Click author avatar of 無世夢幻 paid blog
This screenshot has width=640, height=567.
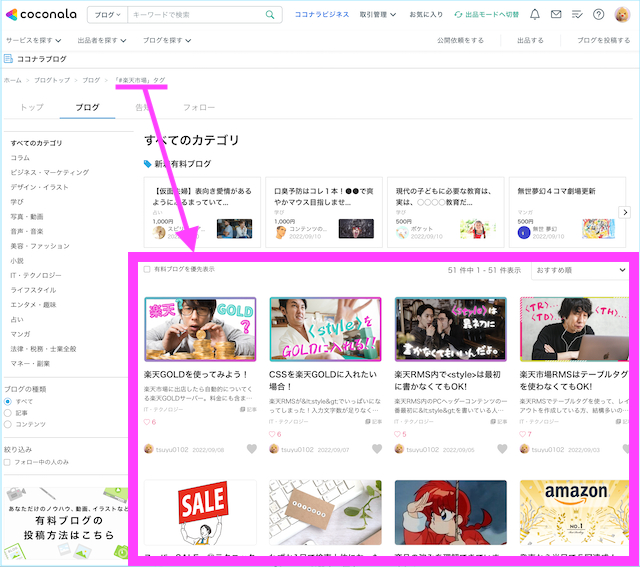pyautogui.click(x=524, y=233)
